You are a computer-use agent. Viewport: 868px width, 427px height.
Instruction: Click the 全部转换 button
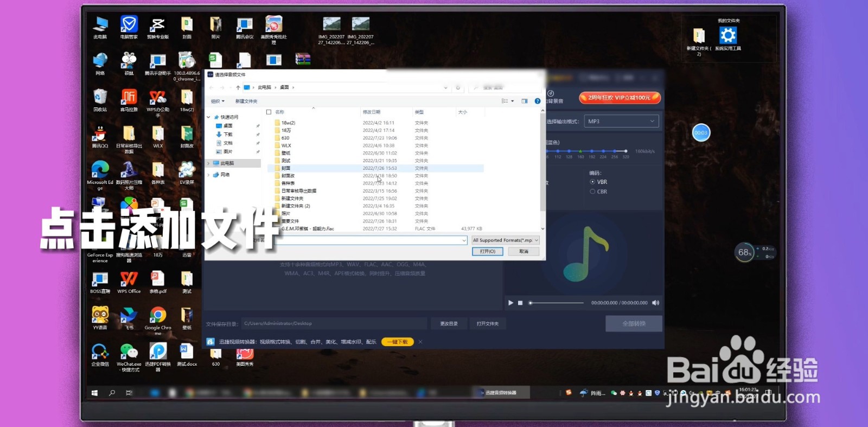(x=634, y=323)
